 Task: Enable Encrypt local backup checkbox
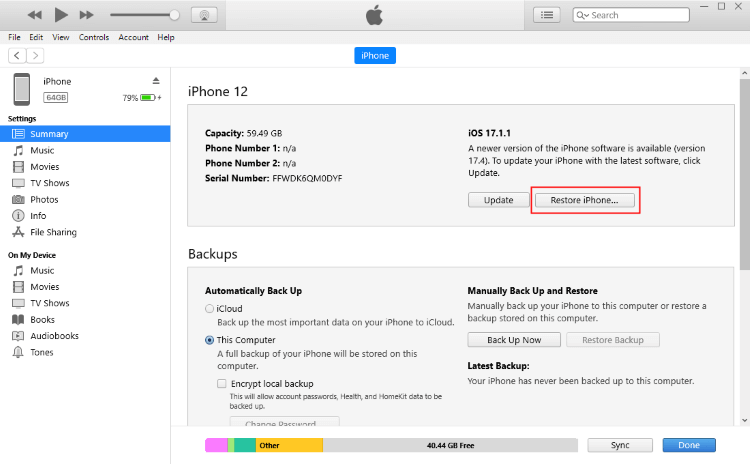[x=221, y=383]
